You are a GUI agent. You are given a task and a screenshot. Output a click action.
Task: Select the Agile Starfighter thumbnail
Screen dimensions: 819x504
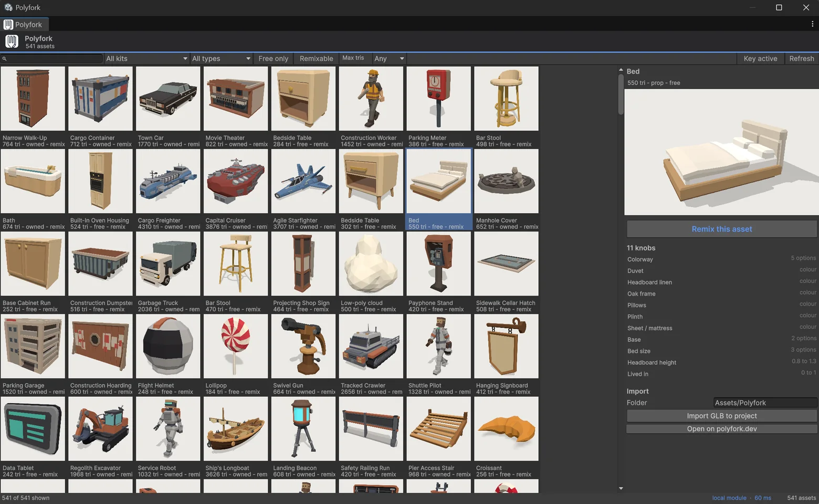[x=303, y=181]
